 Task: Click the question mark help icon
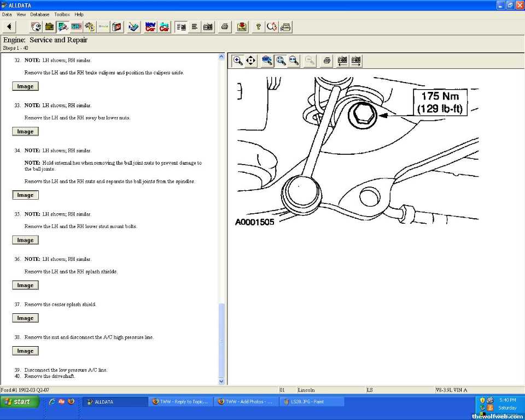(x=258, y=26)
